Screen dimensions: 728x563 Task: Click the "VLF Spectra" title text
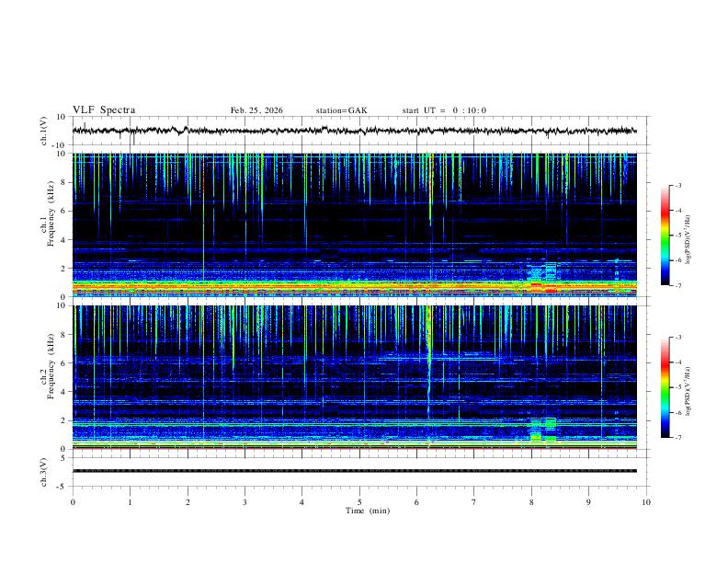(104, 110)
